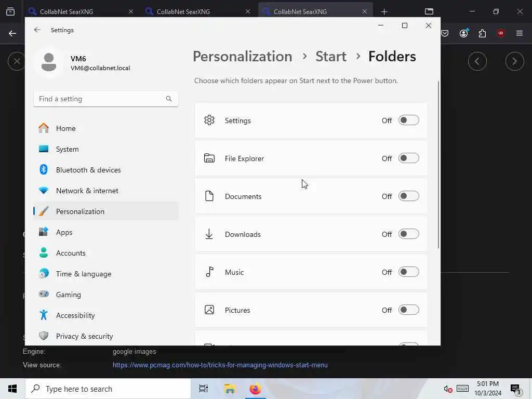Open the Apps settings category
Image resolution: width=532 pixels, height=399 pixels.
(106, 232)
